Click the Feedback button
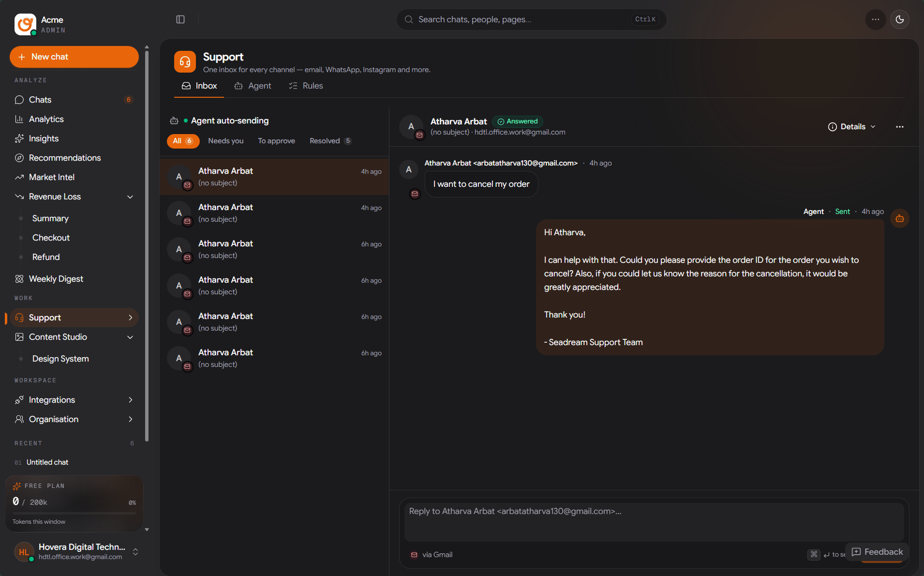The image size is (924, 576). point(877,552)
